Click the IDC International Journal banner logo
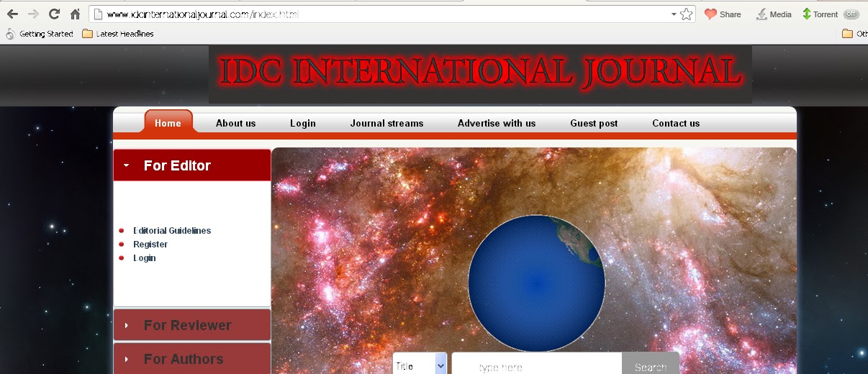Viewport: 868px width, 374px height. [480, 74]
